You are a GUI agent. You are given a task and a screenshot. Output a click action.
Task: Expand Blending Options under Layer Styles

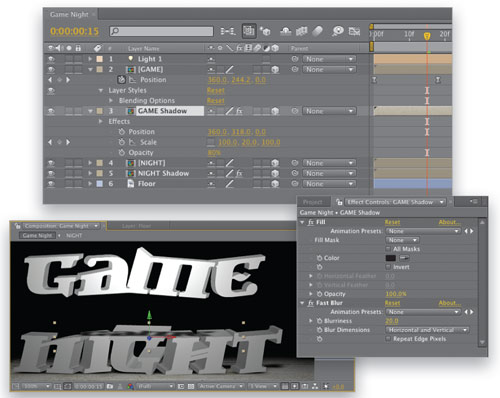[111, 100]
